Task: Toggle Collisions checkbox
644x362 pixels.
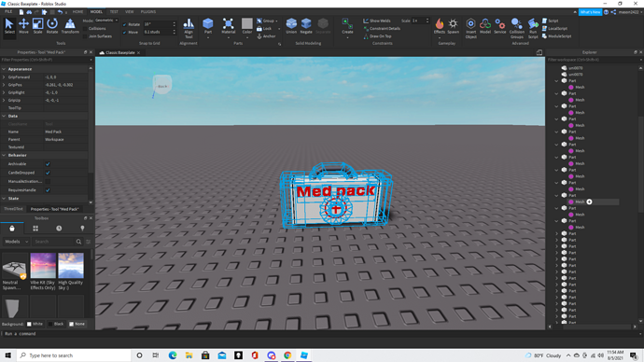Action: 85,29
